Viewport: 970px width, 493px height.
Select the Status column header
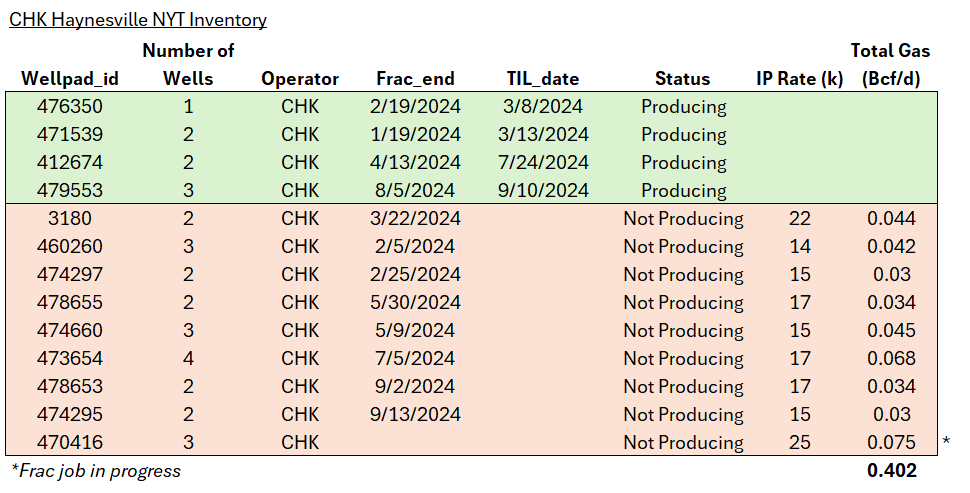click(x=682, y=79)
